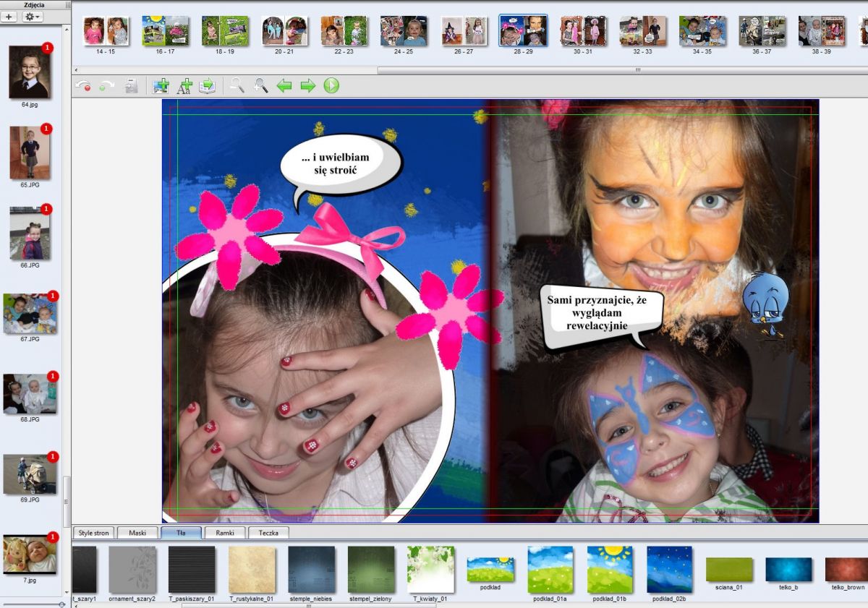Zoom out with the minus magnifier
The width and height of the screenshot is (868, 608).
237,86
